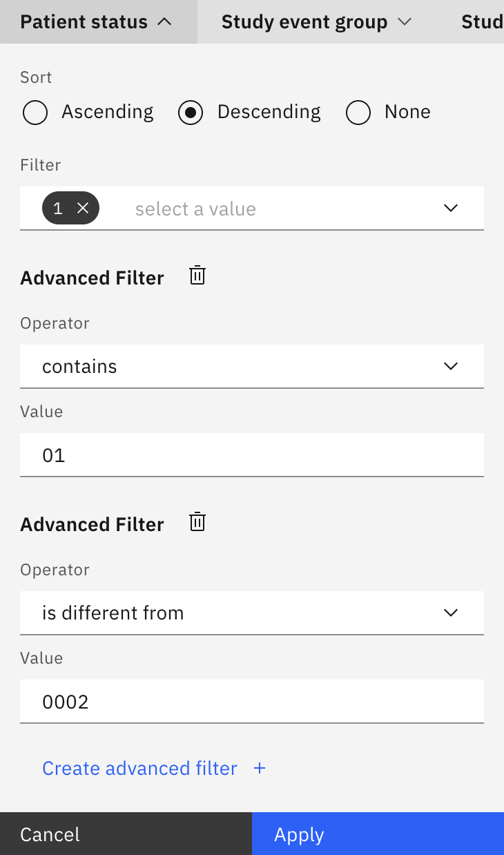The image size is (504, 855).
Task: Open the is different from operator dropdown
Action: pos(252,613)
